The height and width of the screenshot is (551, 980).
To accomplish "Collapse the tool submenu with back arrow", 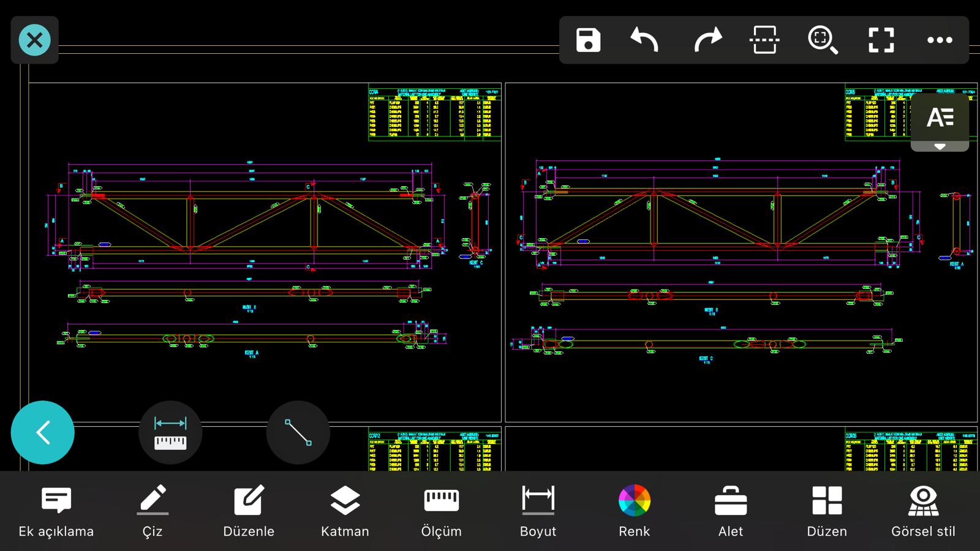I will [x=43, y=433].
